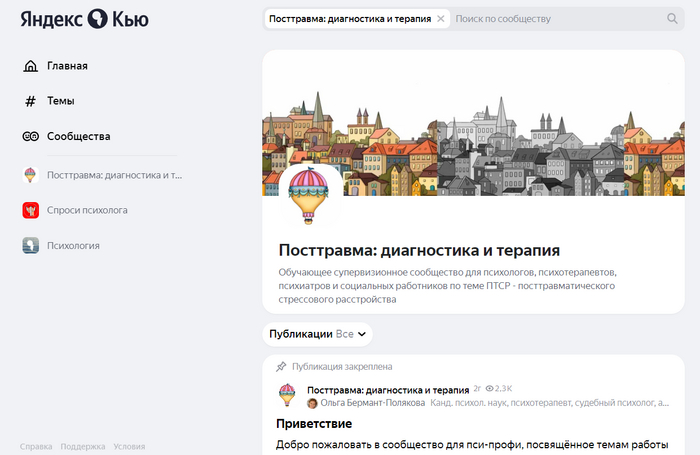Click Условия footer link

point(129,447)
